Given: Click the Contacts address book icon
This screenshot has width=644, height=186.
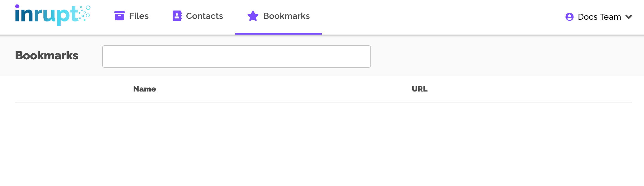Looking at the screenshot, I should tap(177, 16).
